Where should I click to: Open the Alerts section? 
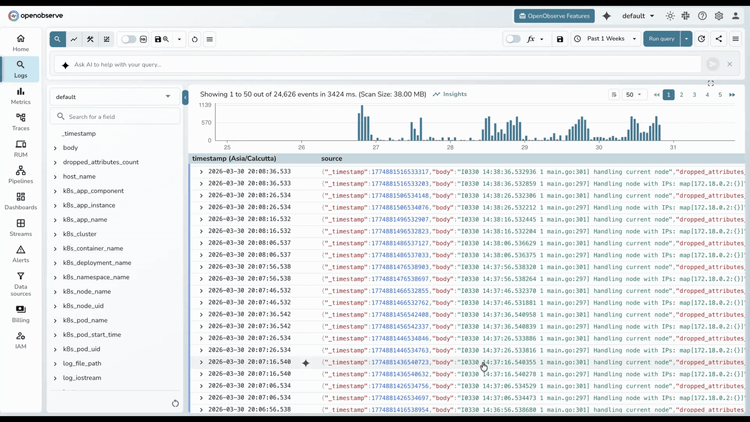(x=20, y=254)
